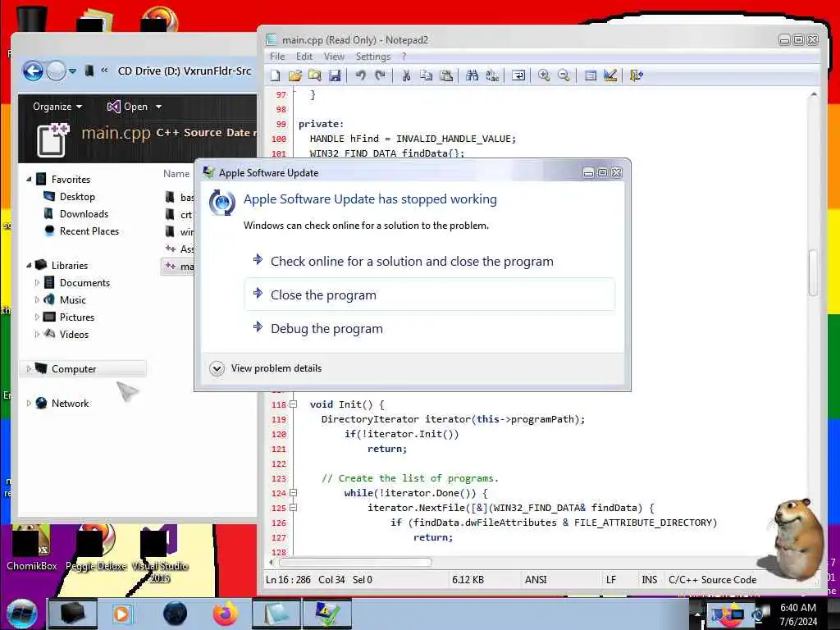Click the Exit door icon in Notepad2 toolbar
The image size is (840, 630).
pyautogui.click(x=636, y=75)
